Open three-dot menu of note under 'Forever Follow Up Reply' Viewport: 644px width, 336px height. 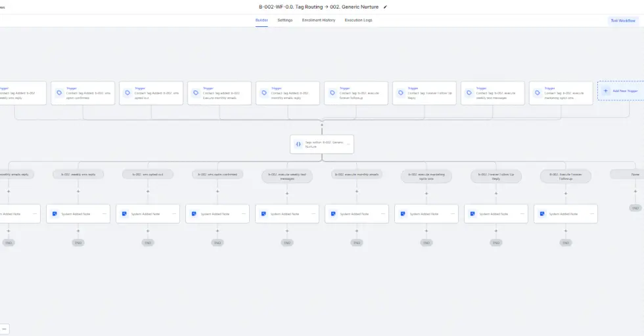tap(522, 214)
